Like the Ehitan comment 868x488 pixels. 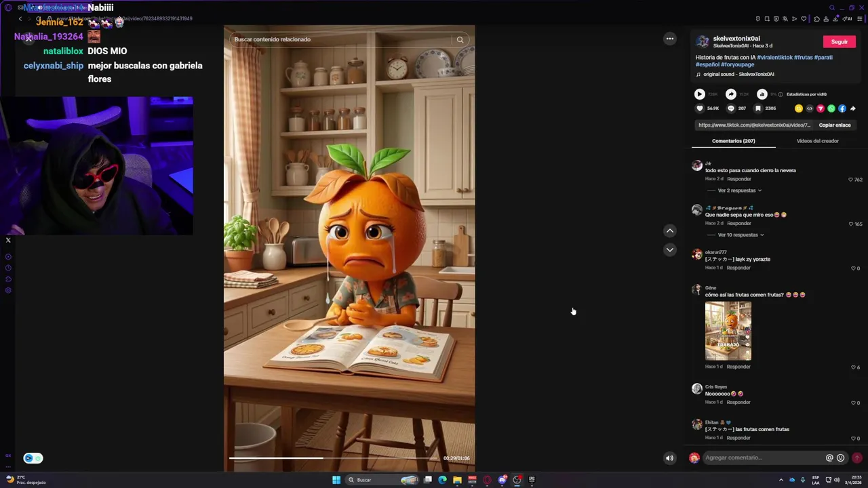pyautogui.click(x=853, y=439)
